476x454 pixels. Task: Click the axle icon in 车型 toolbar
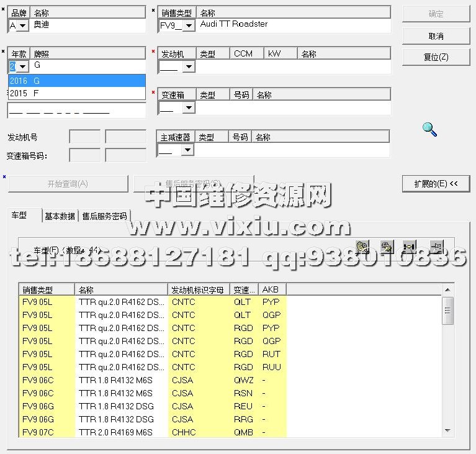(409, 247)
